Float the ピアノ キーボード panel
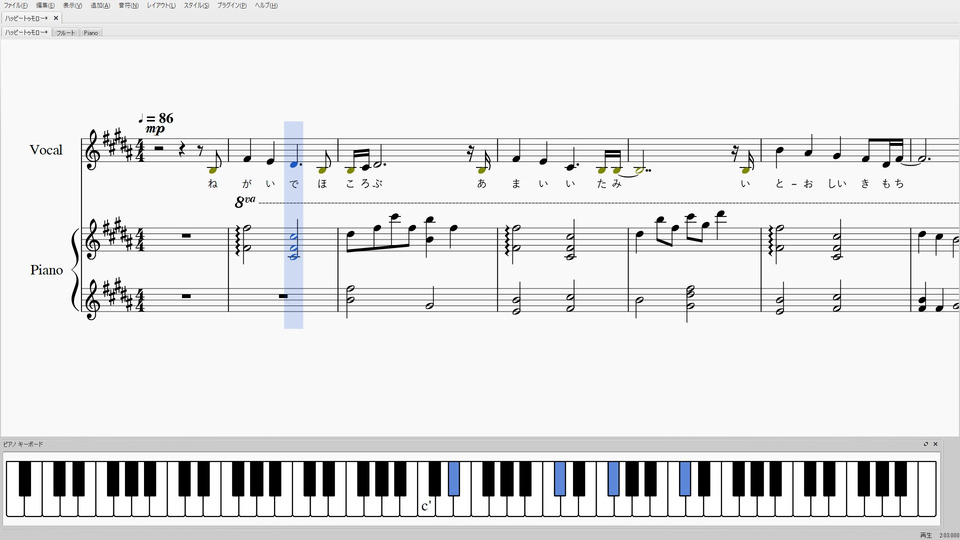 (926, 444)
